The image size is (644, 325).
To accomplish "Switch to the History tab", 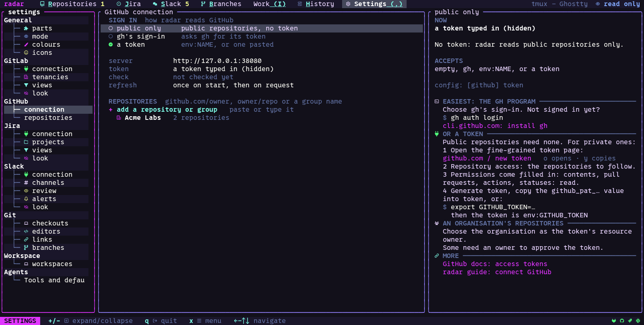I will tap(316, 4).
